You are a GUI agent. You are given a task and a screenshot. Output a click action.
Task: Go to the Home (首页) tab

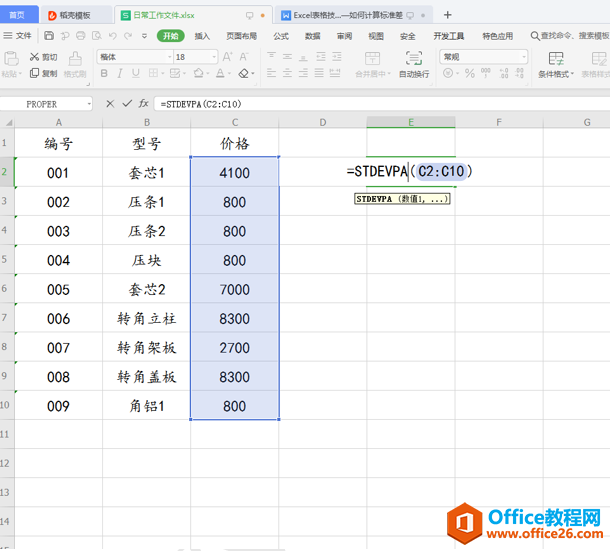17,15
